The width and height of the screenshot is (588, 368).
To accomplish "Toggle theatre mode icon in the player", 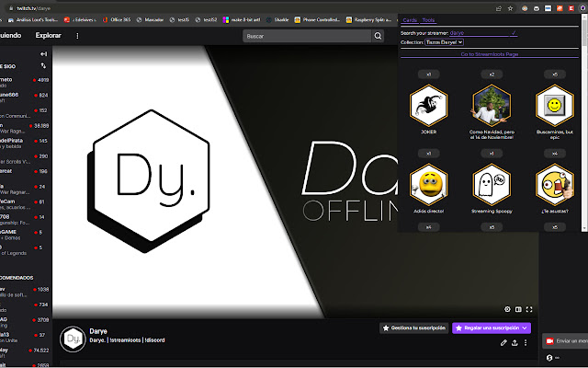I will pyautogui.click(x=518, y=309).
